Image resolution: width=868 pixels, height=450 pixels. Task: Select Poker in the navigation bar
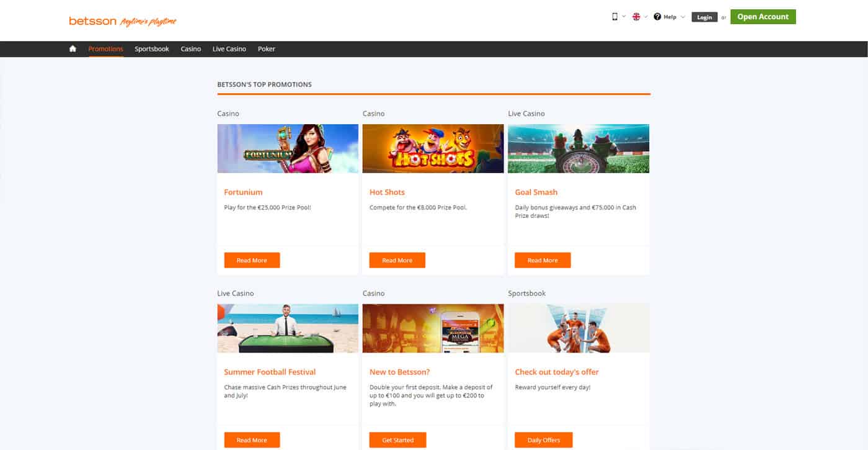(x=267, y=49)
